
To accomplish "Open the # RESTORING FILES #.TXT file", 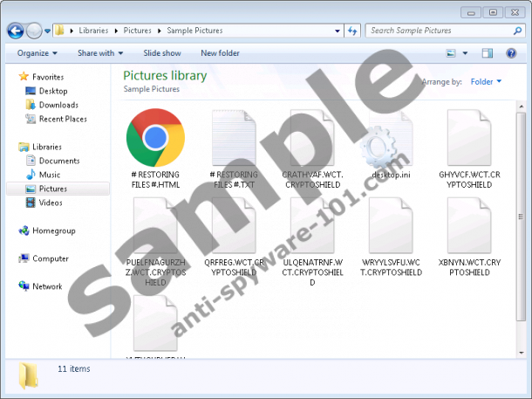I will tap(234, 140).
